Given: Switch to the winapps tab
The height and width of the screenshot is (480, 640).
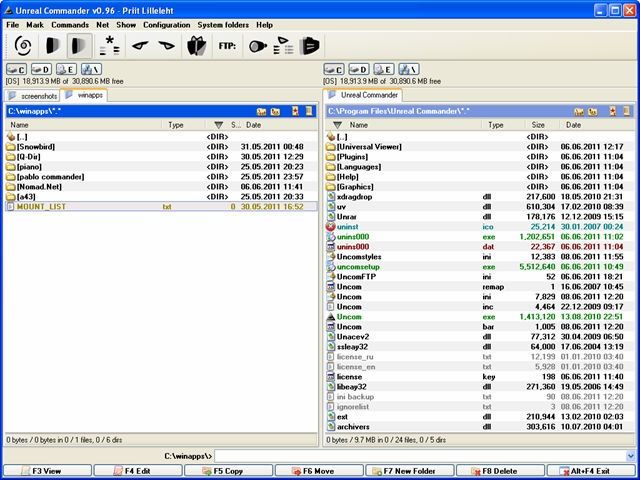Looking at the screenshot, I should [x=84, y=95].
